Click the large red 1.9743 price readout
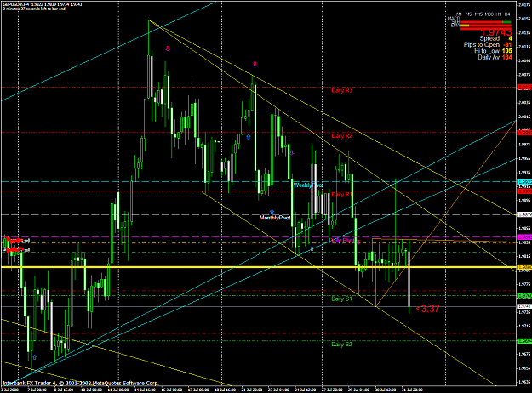The image size is (532, 393). pos(496,33)
